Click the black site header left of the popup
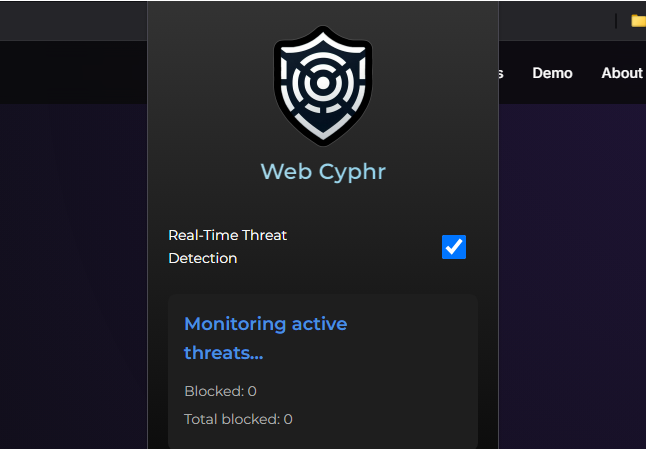 (x=70, y=72)
